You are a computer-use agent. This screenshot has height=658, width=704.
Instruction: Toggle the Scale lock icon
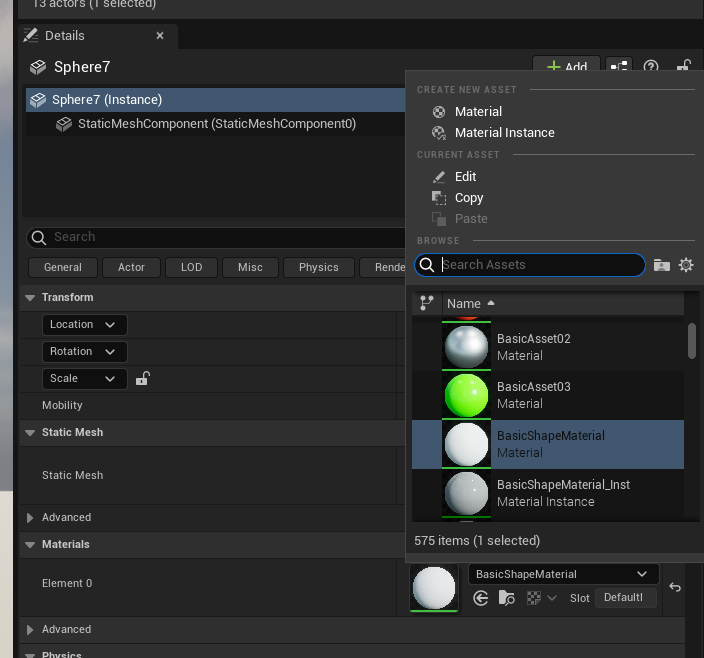(x=143, y=378)
